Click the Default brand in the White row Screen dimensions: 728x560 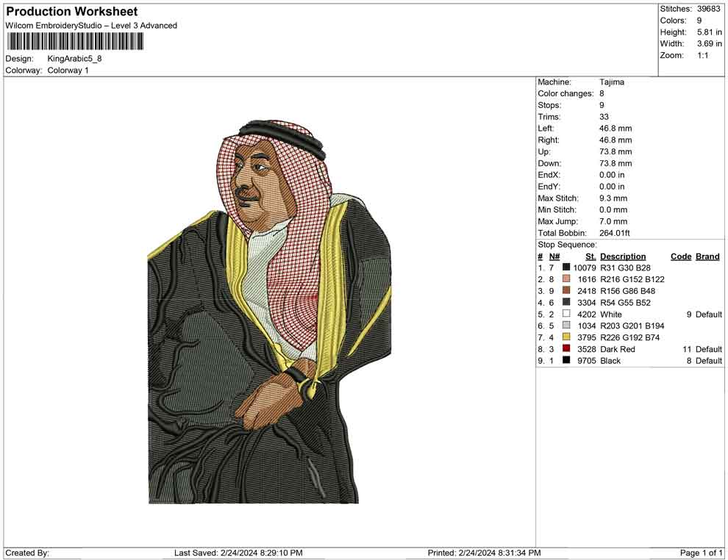tap(708, 314)
